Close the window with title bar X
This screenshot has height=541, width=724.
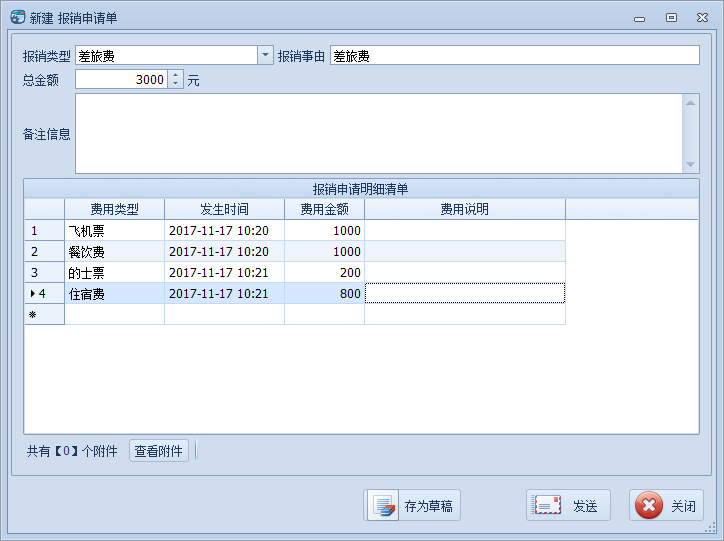point(702,18)
